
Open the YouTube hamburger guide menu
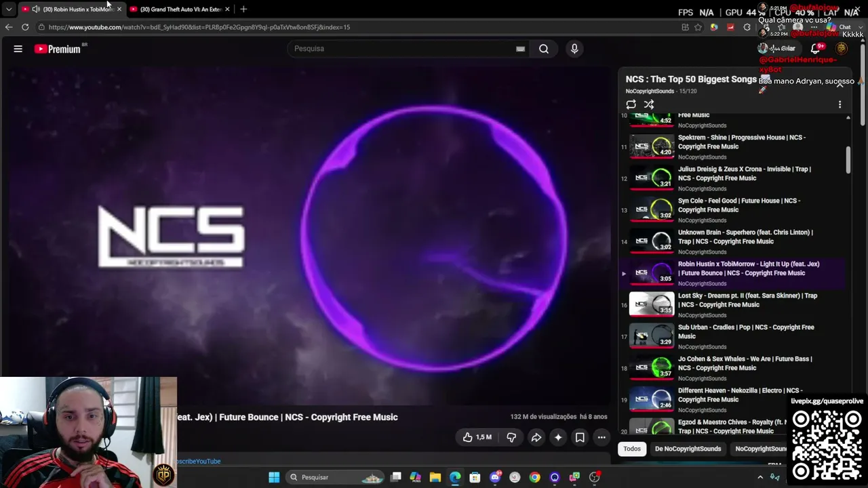pos(18,49)
